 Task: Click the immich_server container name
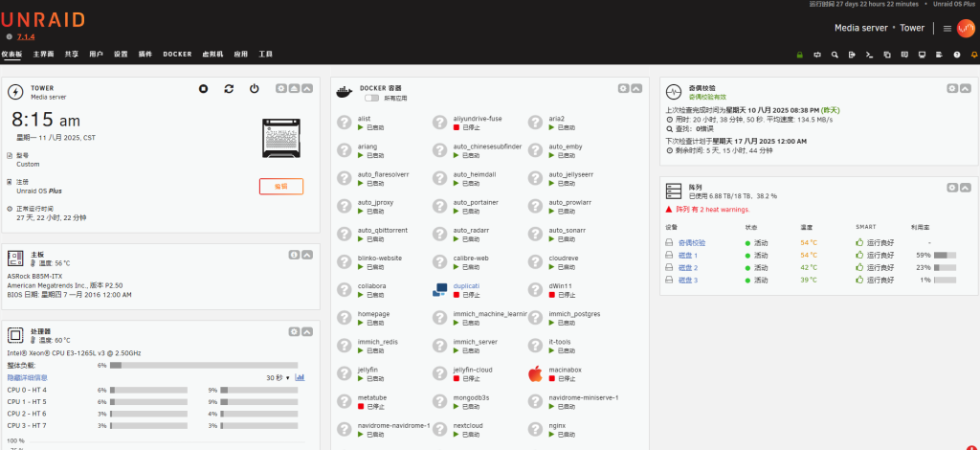pos(476,342)
